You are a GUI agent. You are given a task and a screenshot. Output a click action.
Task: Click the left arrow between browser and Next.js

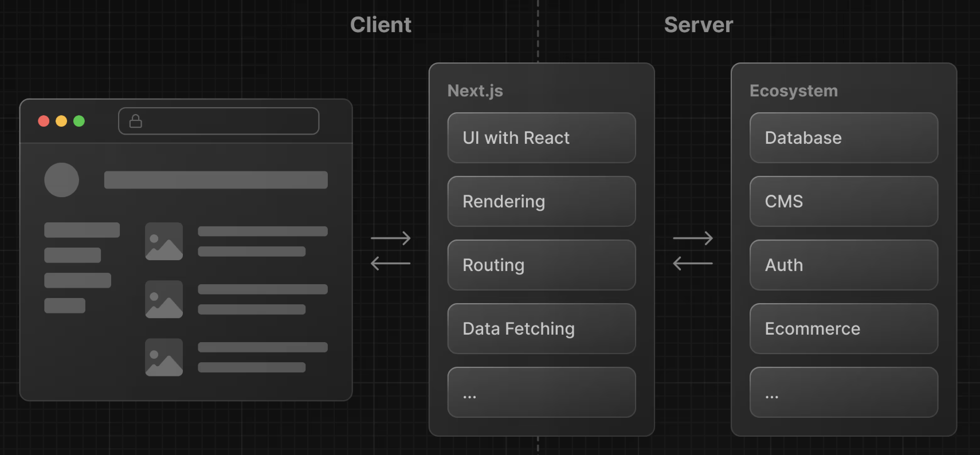click(391, 263)
